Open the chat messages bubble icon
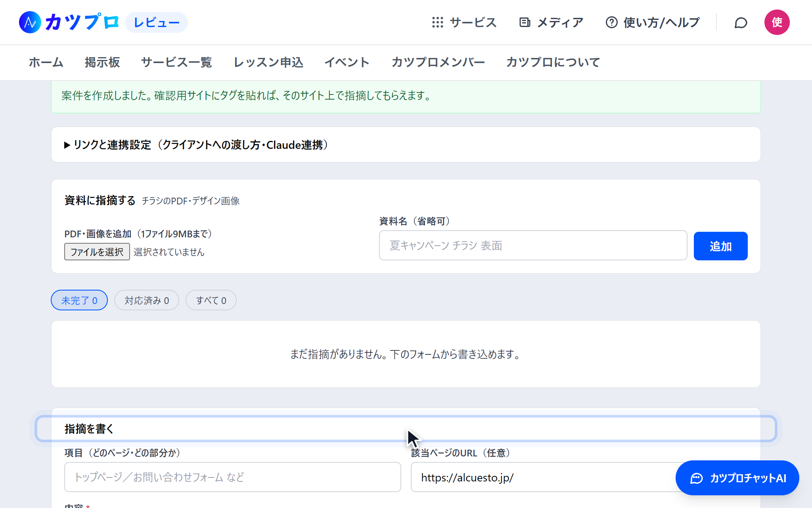This screenshot has width=812, height=508. tap(741, 23)
